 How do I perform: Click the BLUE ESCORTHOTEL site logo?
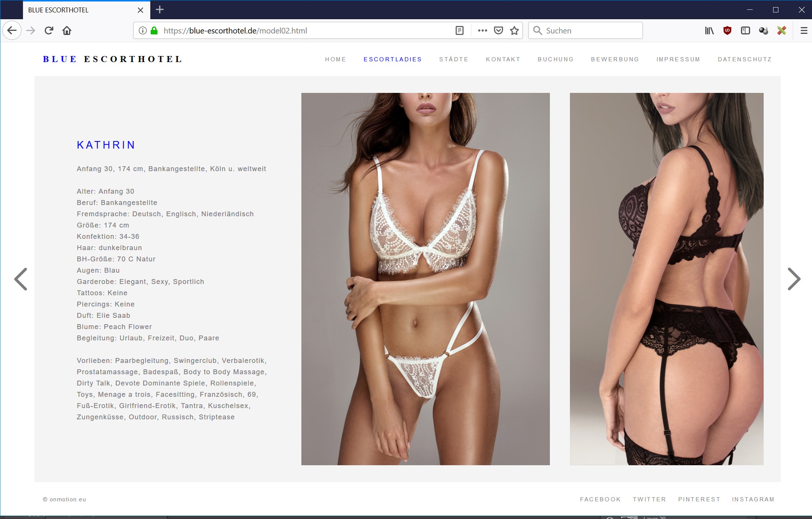click(112, 59)
